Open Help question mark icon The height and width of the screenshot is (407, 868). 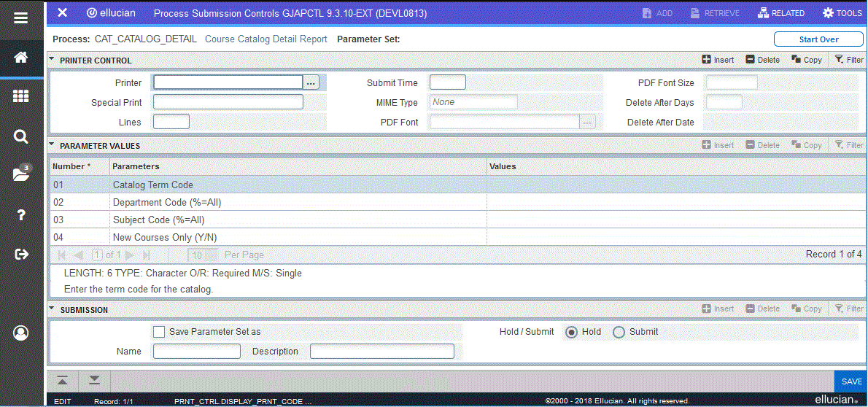click(x=21, y=215)
